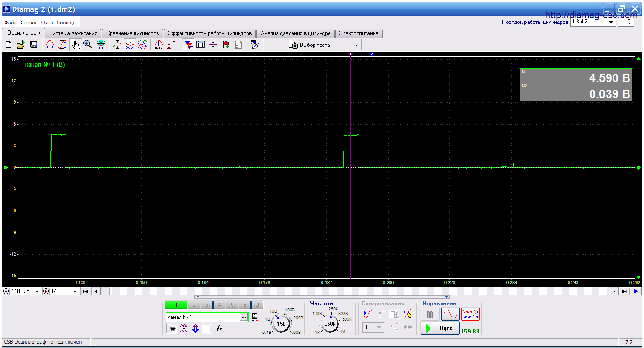
Task: Toggle channel 5 button
Action: (x=232, y=305)
